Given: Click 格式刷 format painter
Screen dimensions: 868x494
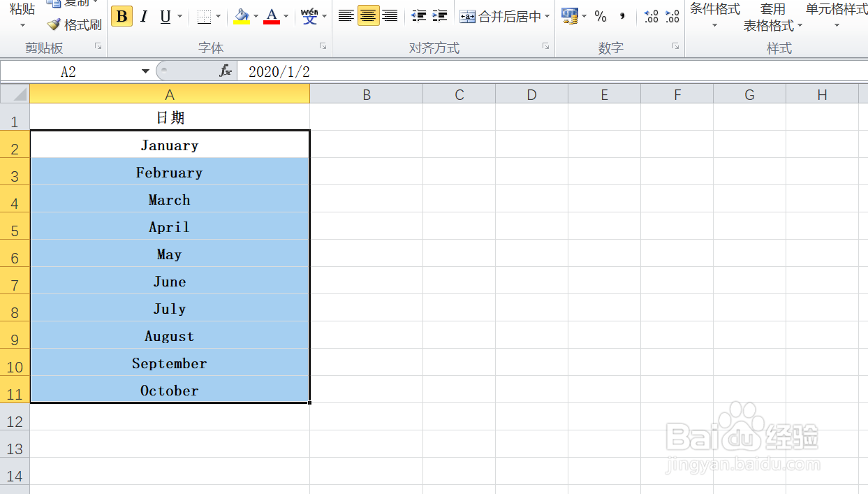Looking at the screenshot, I should pos(74,24).
